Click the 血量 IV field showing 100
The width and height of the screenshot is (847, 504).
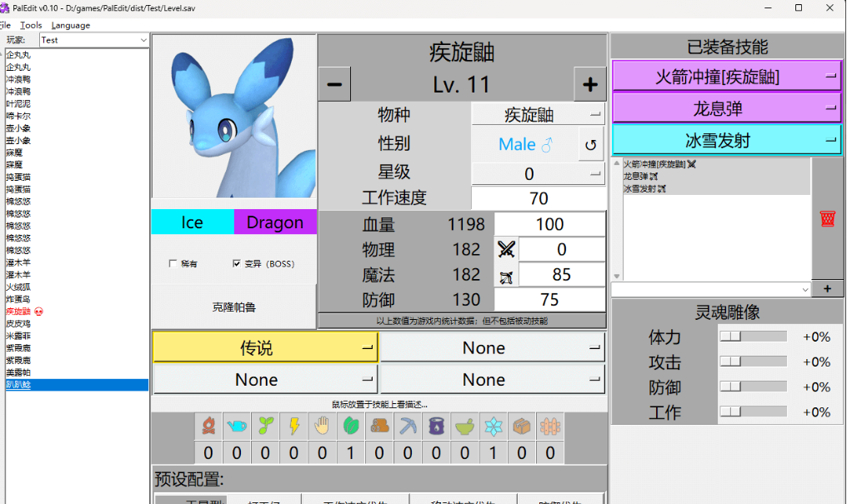[550, 224]
